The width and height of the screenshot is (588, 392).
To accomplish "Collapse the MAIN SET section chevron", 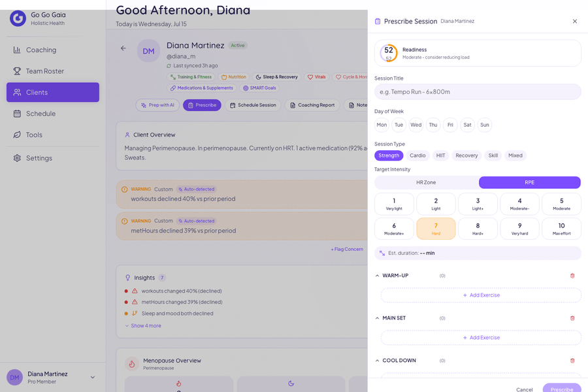I will [377, 318].
